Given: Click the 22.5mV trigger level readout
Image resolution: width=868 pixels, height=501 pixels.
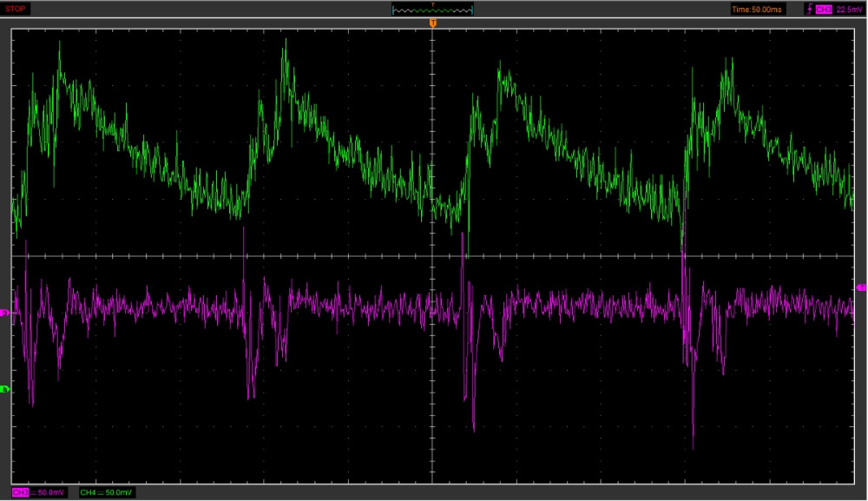Looking at the screenshot, I should click(x=849, y=10).
